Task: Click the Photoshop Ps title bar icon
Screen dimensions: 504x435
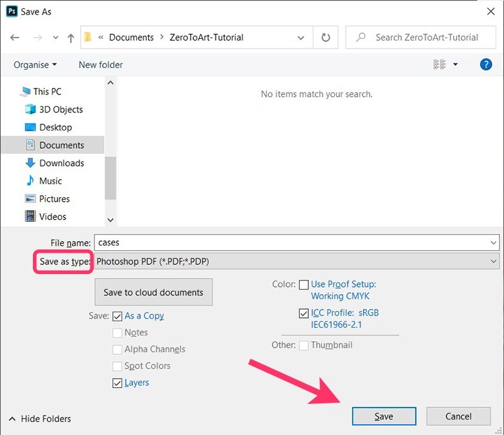Action: pyautogui.click(x=12, y=12)
